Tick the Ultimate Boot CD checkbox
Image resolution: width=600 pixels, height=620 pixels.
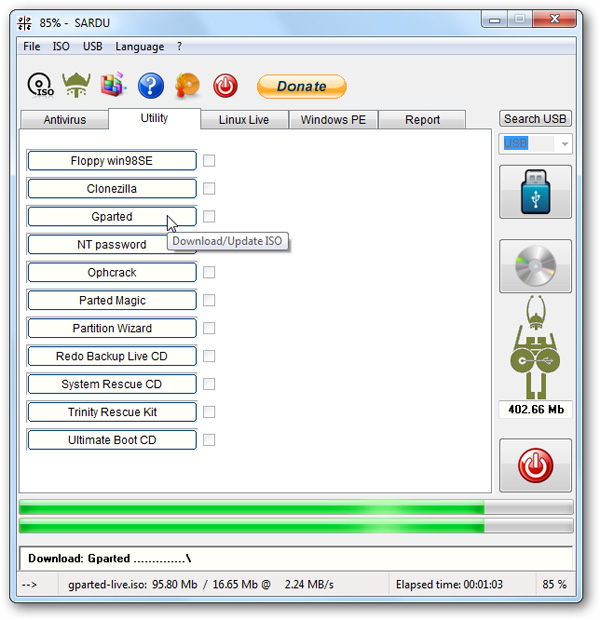(x=209, y=440)
